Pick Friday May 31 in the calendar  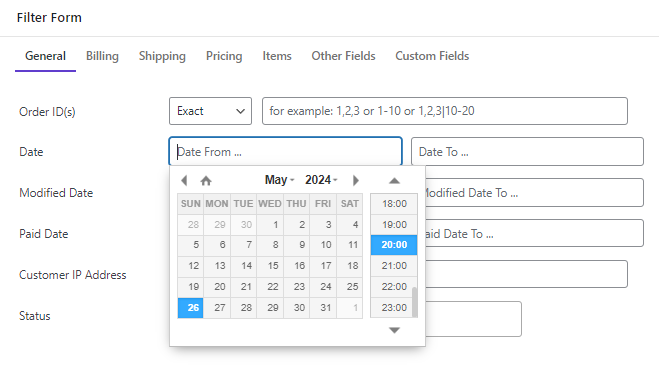click(x=323, y=308)
